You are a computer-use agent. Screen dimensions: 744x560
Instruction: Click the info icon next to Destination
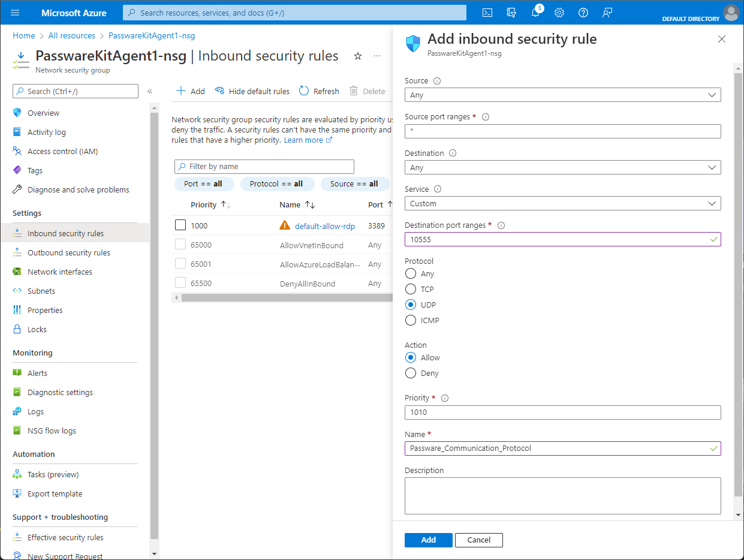pos(453,153)
